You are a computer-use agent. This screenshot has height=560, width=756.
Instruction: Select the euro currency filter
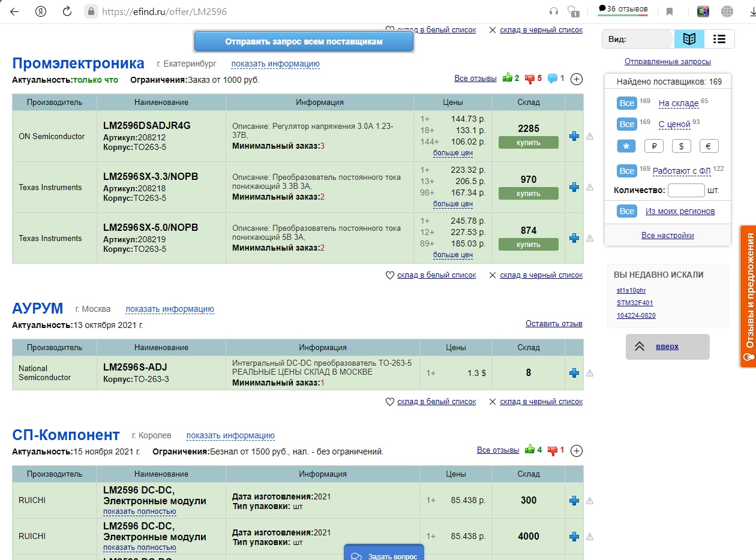(x=709, y=146)
